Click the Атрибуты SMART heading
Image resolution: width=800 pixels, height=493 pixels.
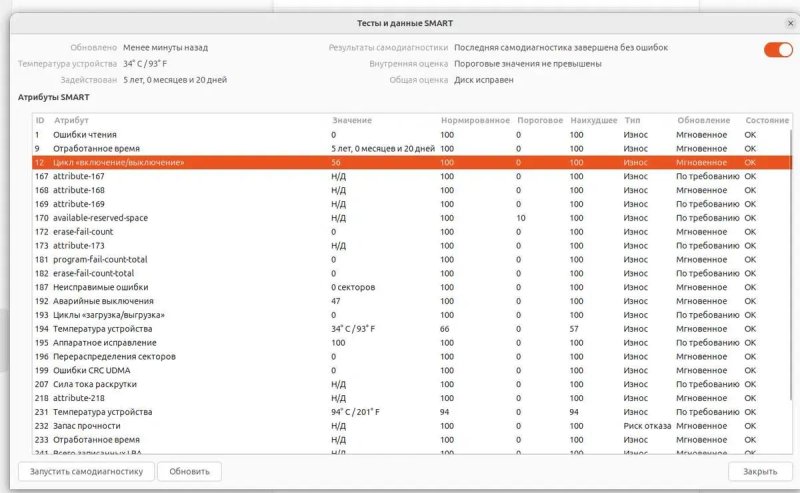point(54,97)
